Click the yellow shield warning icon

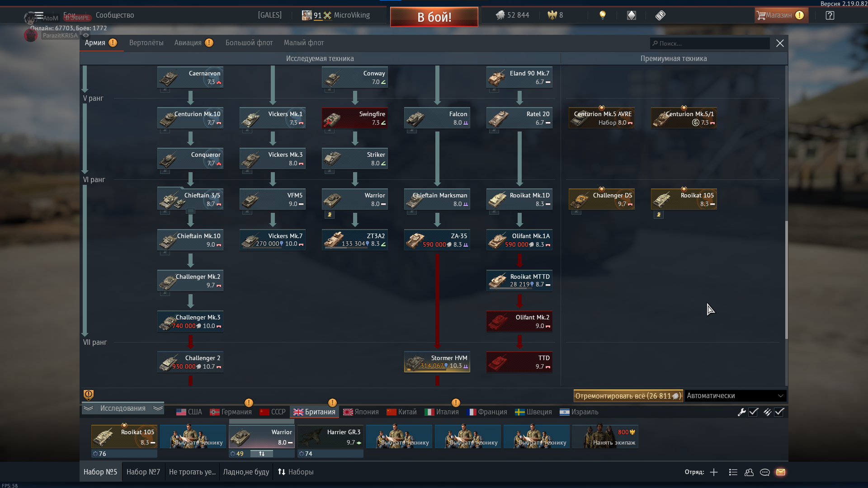pos(89,395)
